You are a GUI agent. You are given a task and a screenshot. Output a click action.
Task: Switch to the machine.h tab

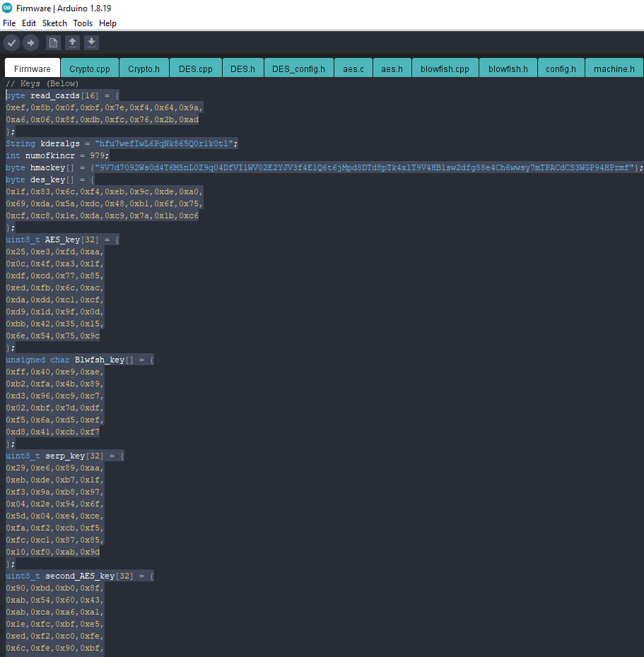[x=614, y=69]
